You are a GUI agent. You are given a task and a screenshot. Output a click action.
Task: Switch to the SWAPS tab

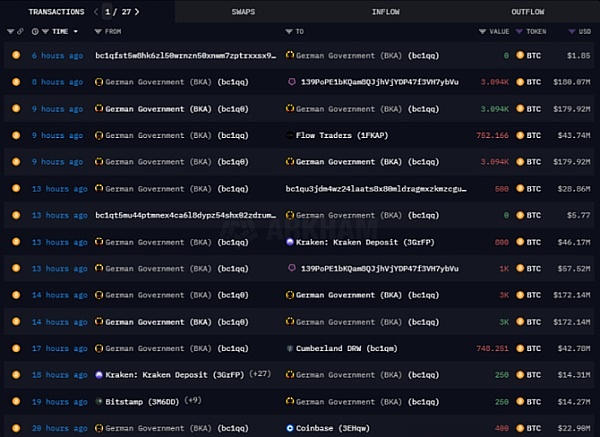coord(243,12)
